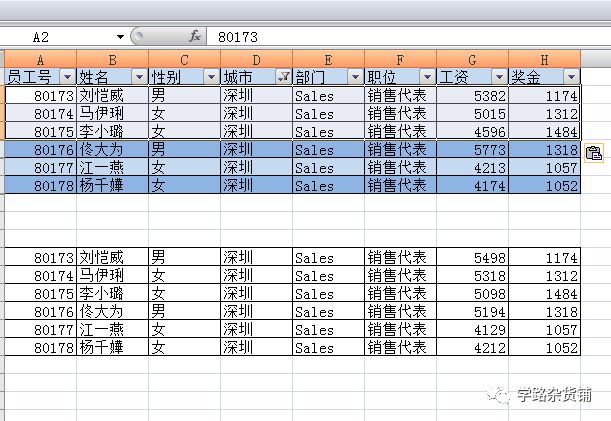Select column D header

click(256, 60)
